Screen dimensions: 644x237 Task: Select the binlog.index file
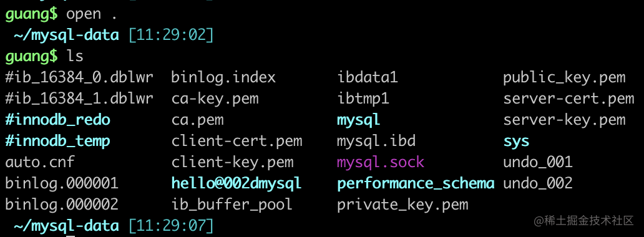[223, 77]
